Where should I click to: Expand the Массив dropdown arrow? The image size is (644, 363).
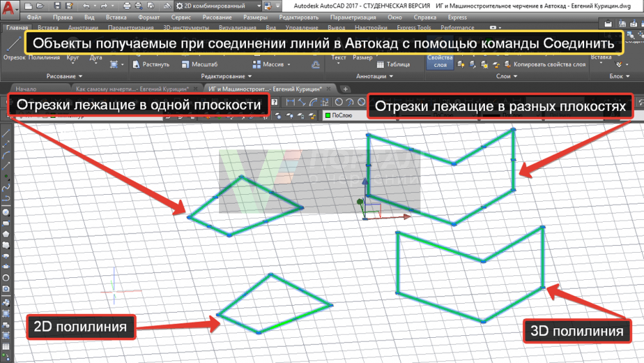click(289, 64)
